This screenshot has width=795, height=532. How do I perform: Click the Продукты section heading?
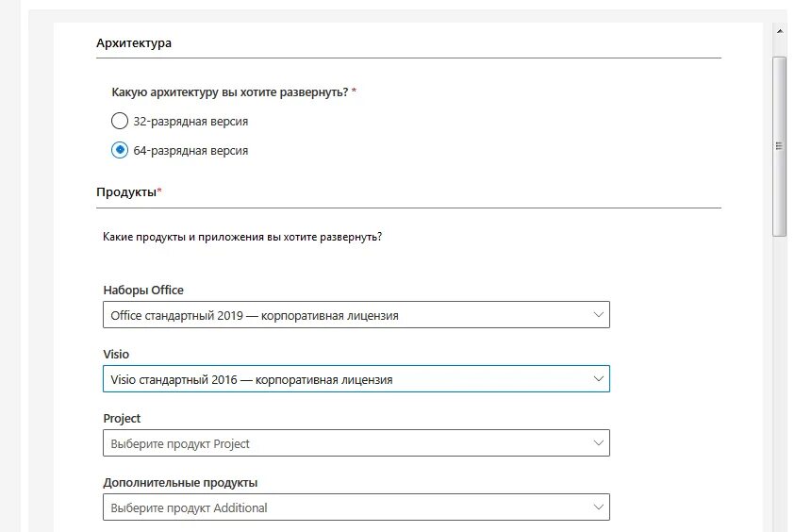126,192
